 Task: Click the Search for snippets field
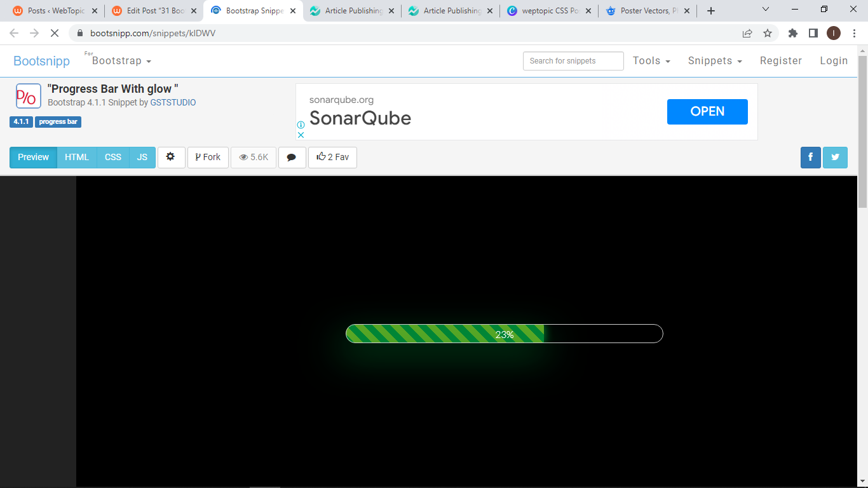[573, 60]
